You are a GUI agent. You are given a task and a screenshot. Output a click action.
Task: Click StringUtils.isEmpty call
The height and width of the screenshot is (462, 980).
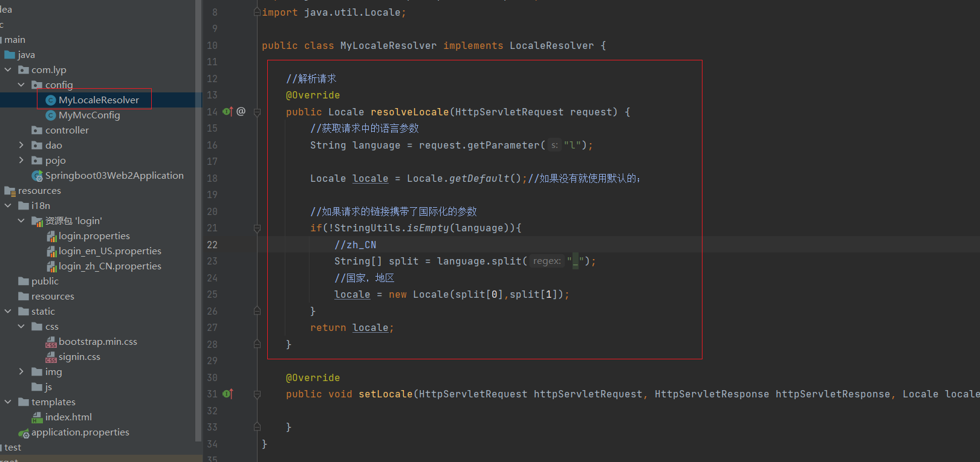tap(391, 228)
